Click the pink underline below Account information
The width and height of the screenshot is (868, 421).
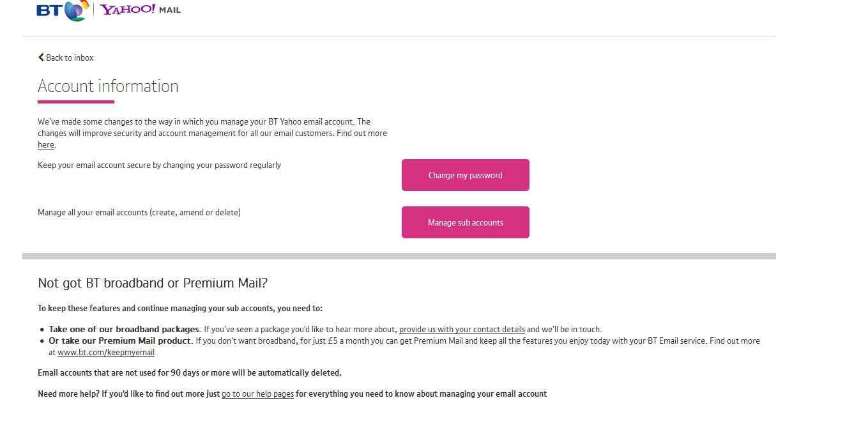tap(76, 102)
